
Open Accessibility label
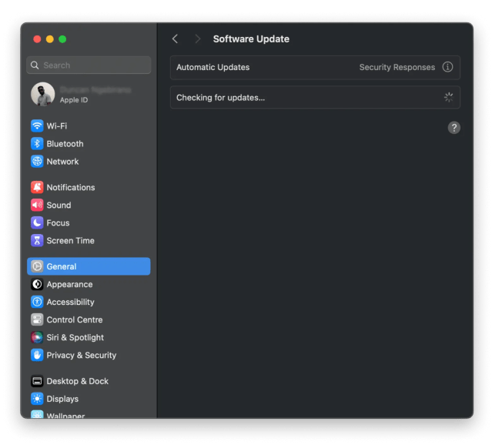click(70, 302)
